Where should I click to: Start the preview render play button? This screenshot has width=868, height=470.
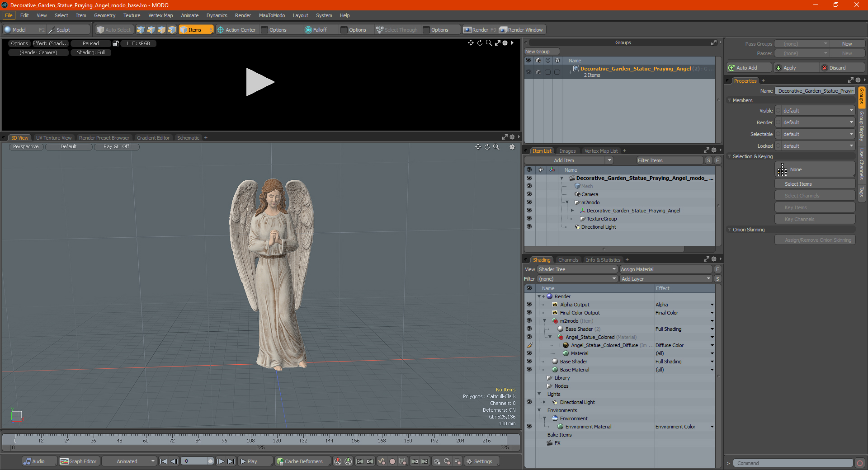click(x=260, y=82)
